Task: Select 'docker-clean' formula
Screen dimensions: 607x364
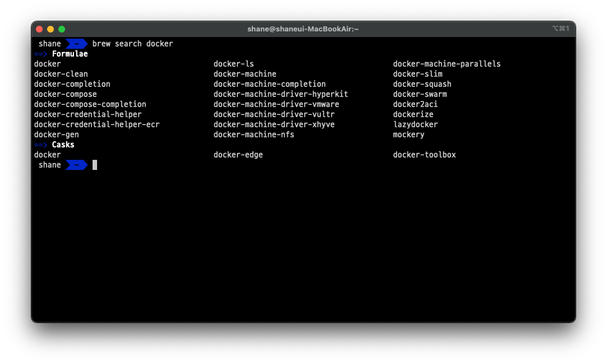Action: pos(61,74)
